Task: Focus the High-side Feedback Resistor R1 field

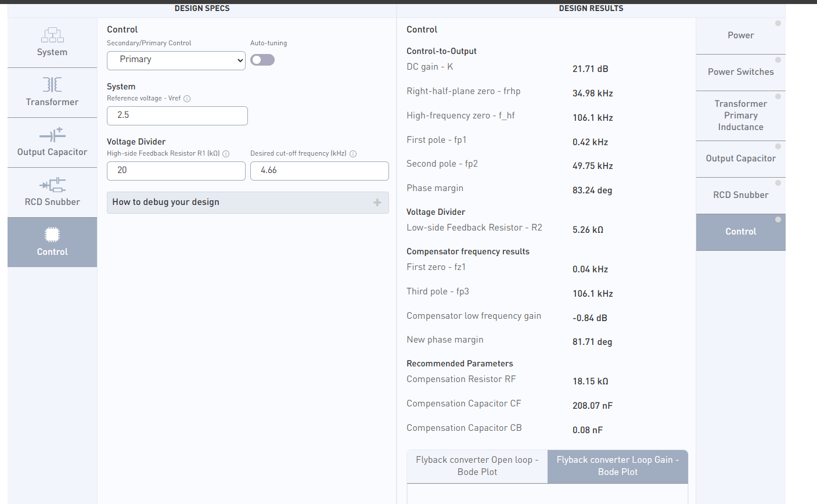Action: click(176, 171)
